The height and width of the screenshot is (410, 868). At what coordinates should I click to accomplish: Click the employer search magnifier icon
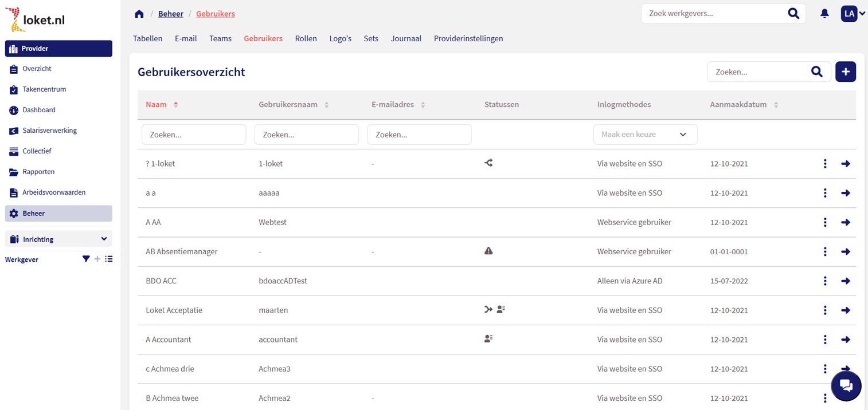pyautogui.click(x=793, y=14)
